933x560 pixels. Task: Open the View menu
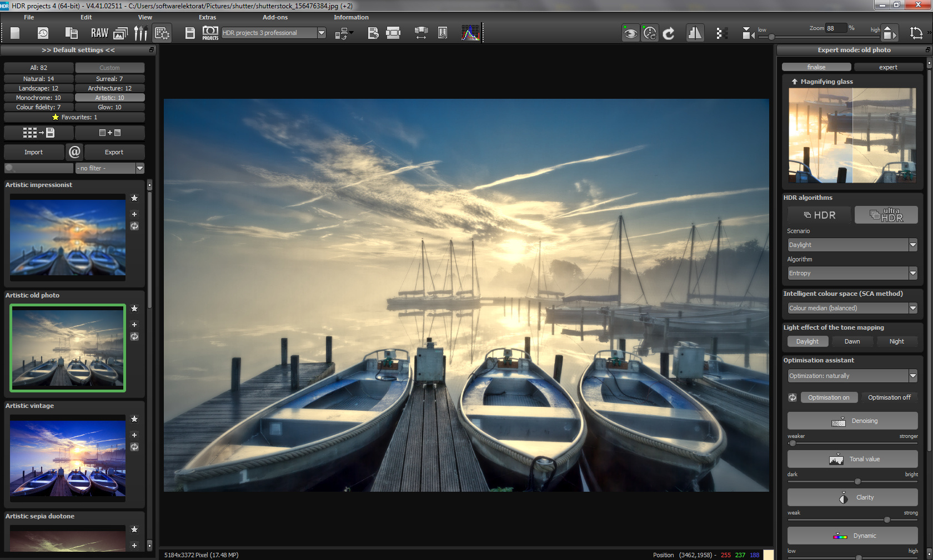145,17
